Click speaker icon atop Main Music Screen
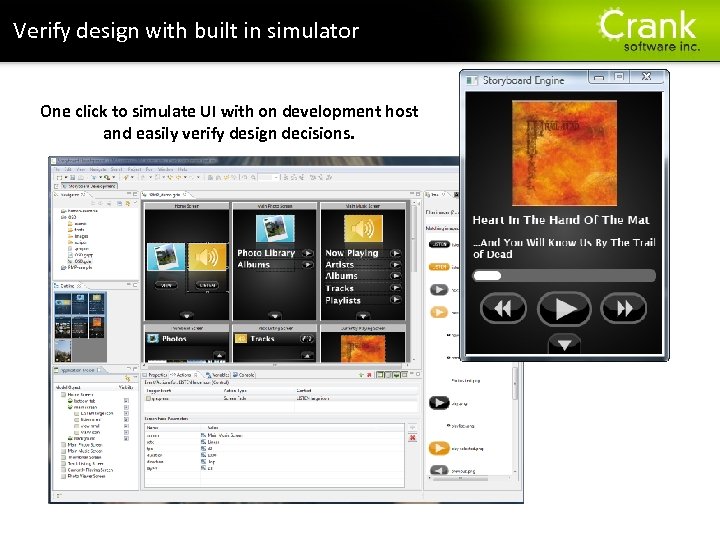 363,228
